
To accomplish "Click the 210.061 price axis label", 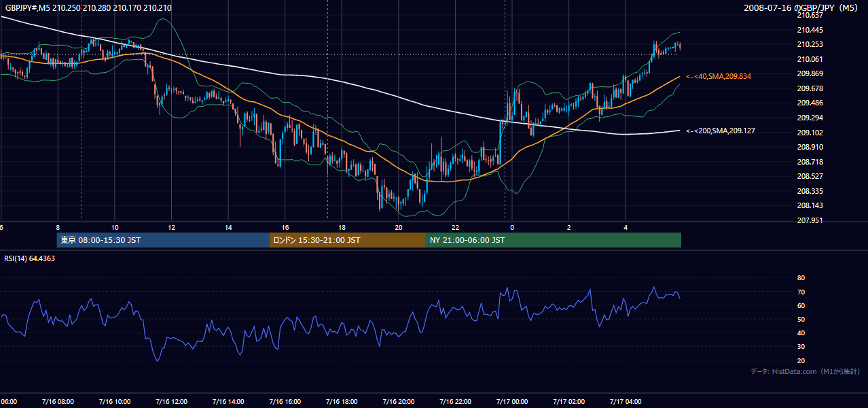I will click(810, 59).
